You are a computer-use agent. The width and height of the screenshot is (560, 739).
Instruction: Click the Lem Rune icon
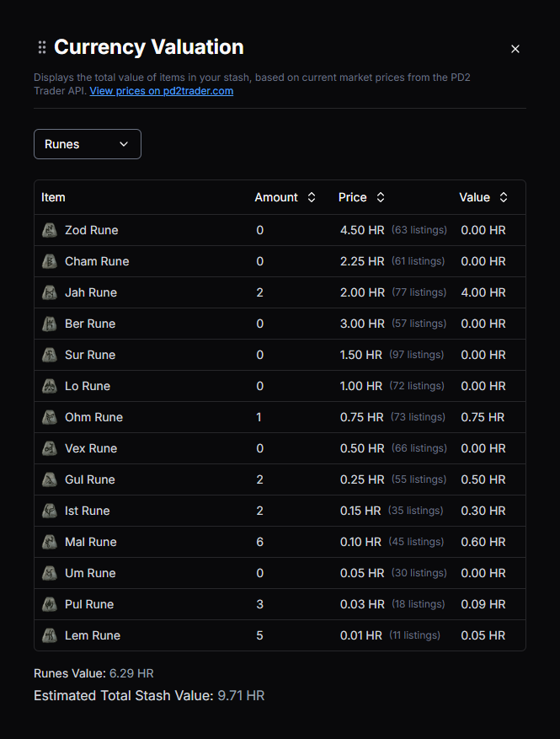pos(50,635)
